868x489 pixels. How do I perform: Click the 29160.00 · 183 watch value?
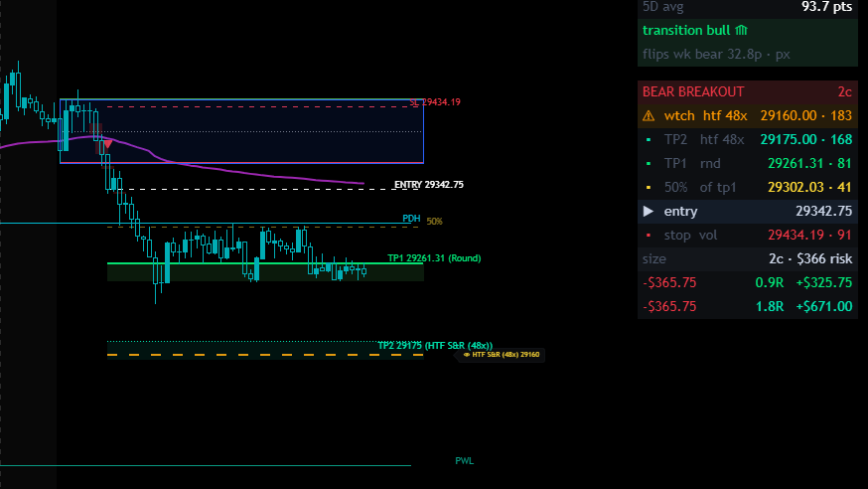(x=806, y=115)
